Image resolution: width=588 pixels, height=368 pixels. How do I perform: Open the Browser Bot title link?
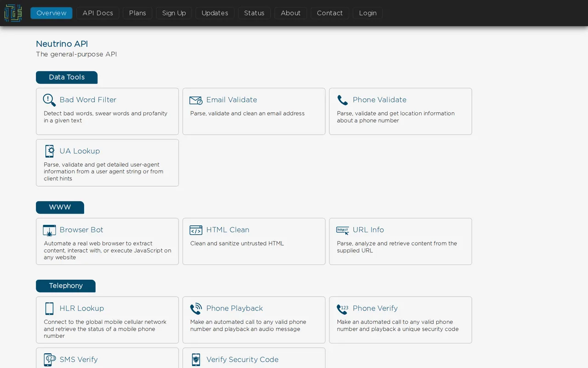[x=81, y=230]
